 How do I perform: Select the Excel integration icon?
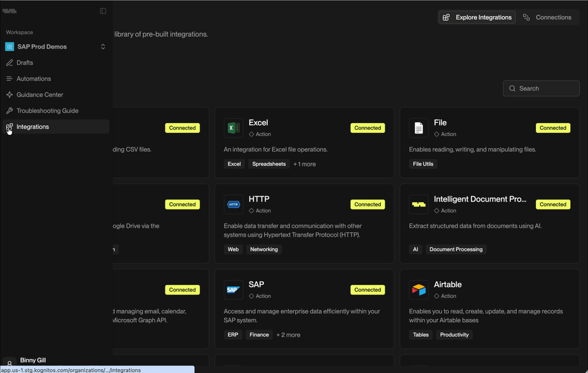[x=233, y=126]
